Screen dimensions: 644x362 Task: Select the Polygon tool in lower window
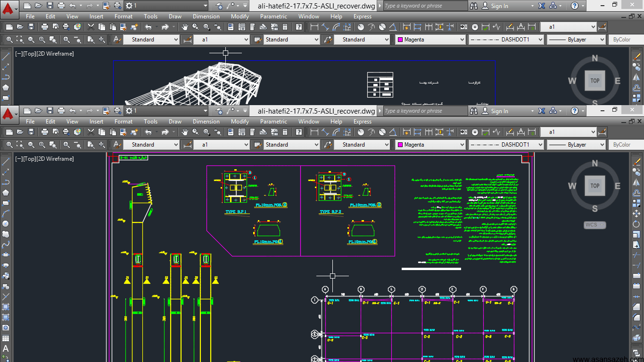pyautogui.click(x=6, y=192)
